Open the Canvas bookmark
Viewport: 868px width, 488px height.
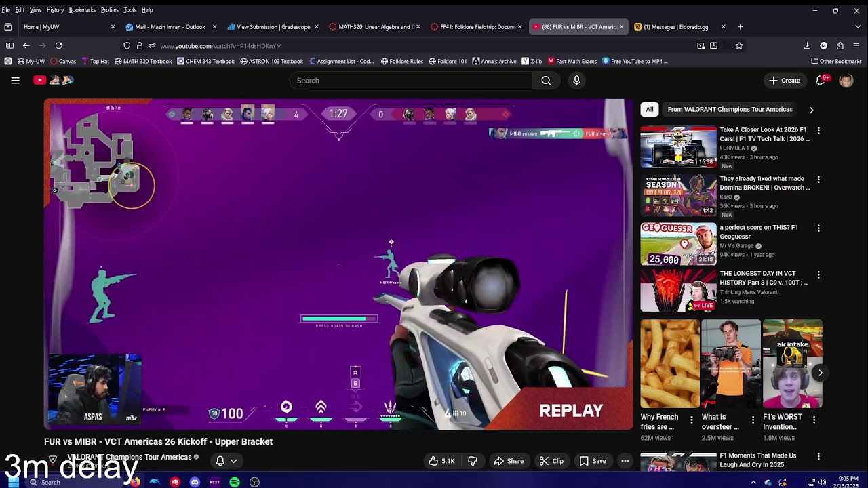tap(63, 61)
